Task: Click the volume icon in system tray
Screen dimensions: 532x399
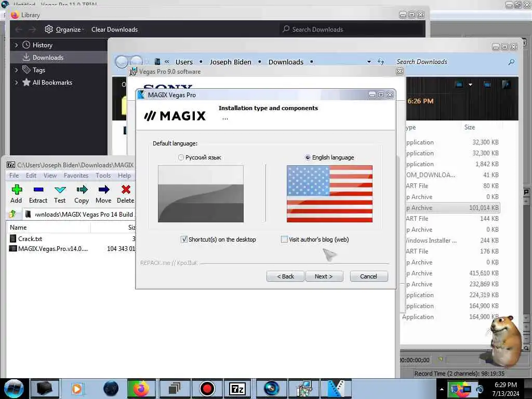Action: click(x=480, y=389)
